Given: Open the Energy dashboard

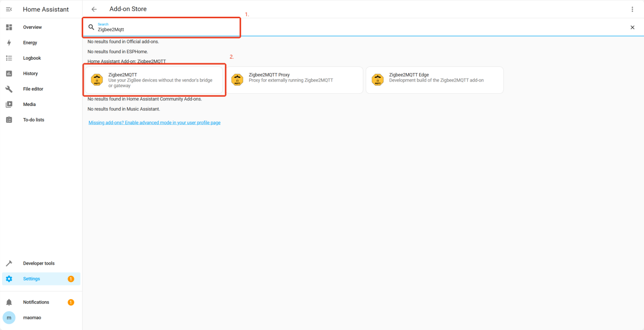Looking at the screenshot, I should [x=30, y=43].
